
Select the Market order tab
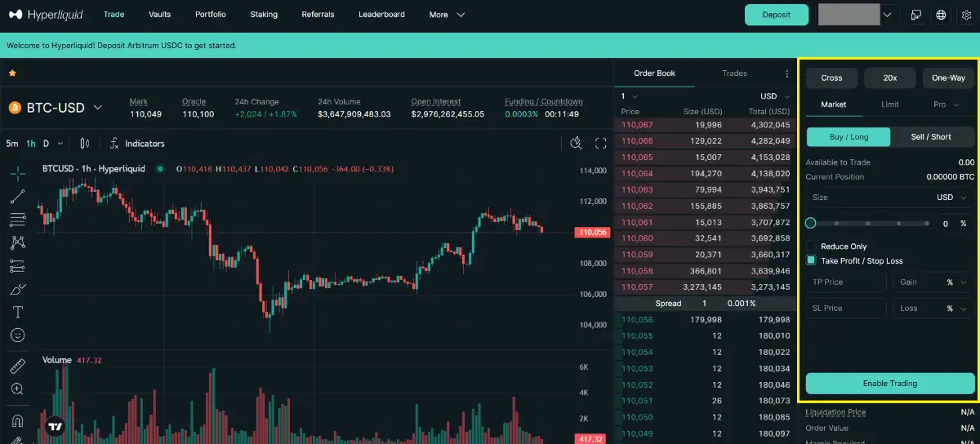tap(834, 104)
